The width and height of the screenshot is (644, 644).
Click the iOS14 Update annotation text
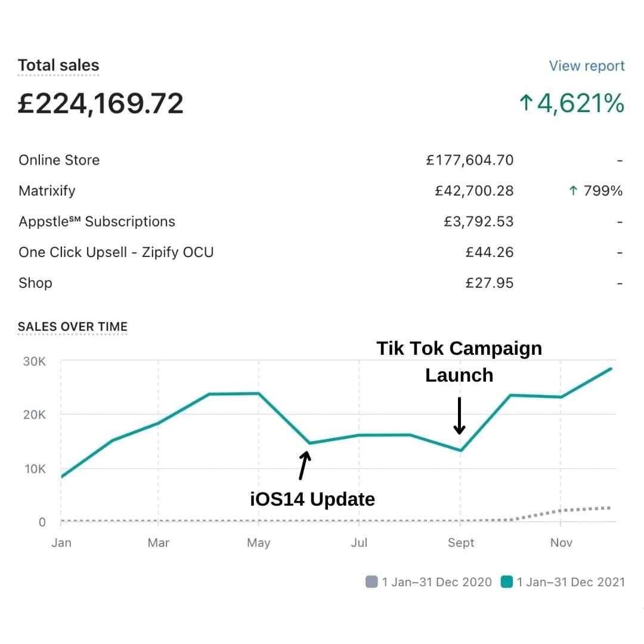pyautogui.click(x=312, y=499)
